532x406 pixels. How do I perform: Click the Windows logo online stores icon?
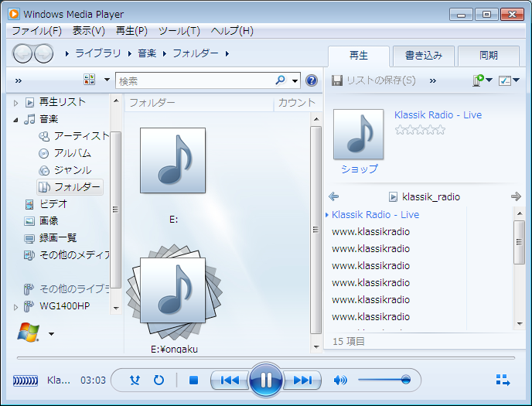(29, 333)
